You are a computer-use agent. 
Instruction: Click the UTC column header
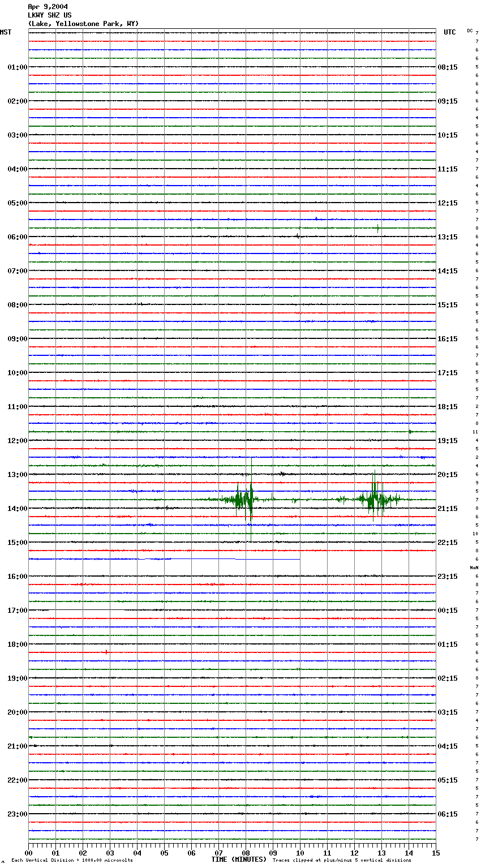(449, 32)
